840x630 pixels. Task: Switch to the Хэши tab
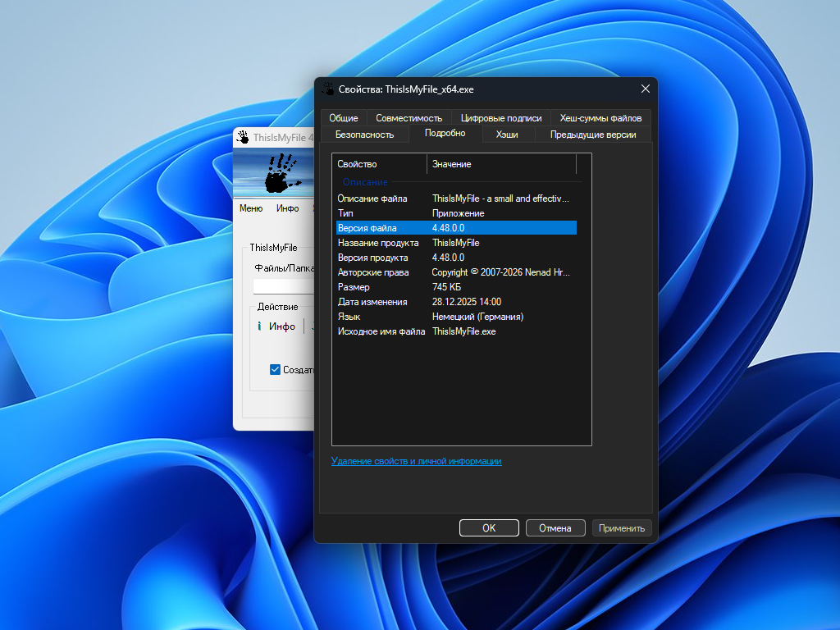507,135
